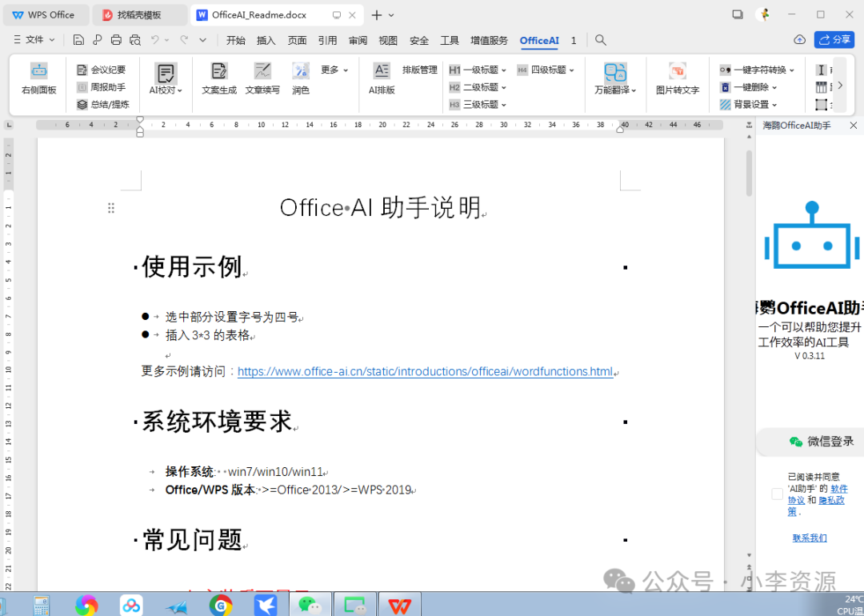Open the quick access toolbar customize arrow
The width and height of the screenshot is (864, 616).
point(202,40)
